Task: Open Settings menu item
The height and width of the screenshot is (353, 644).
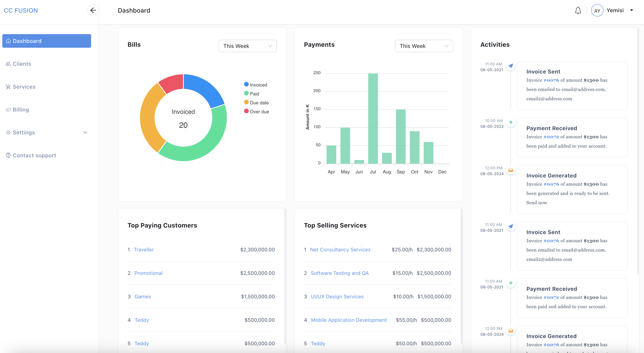Action: pos(47,132)
